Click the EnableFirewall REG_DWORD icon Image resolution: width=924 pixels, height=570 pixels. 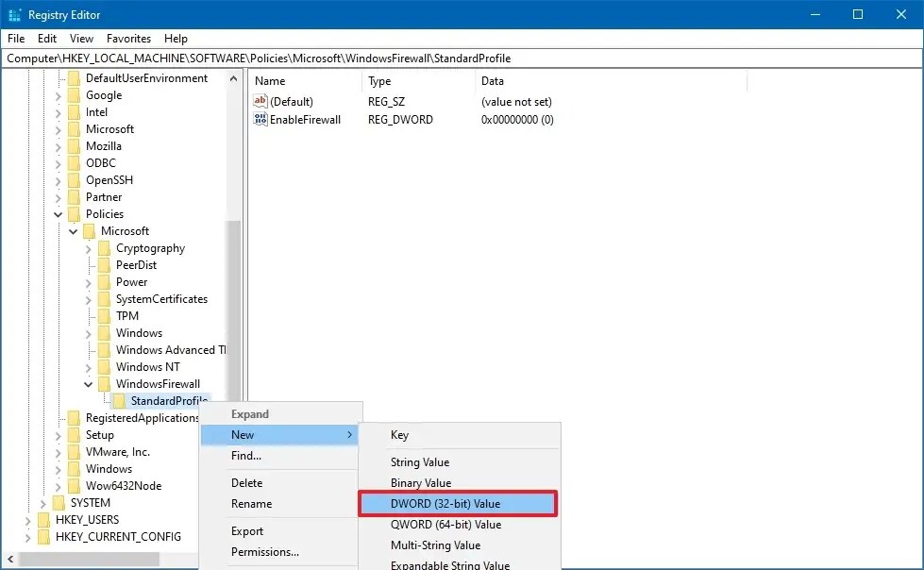click(260, 119)
